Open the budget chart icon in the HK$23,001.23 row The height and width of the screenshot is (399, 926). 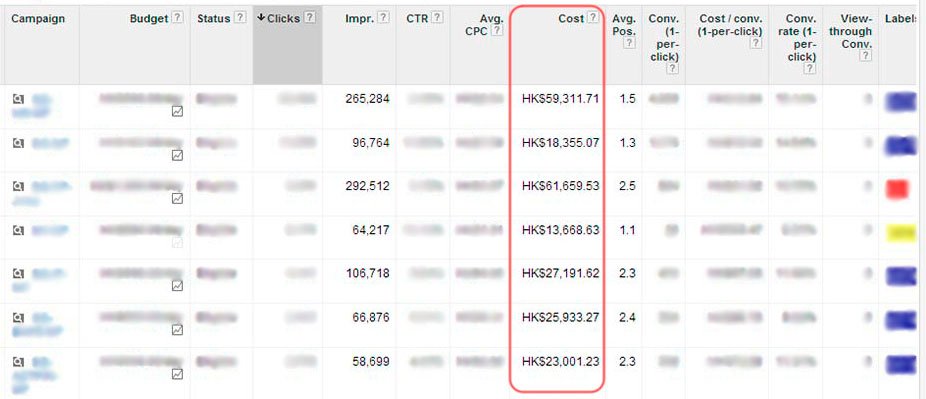[177, 374]
